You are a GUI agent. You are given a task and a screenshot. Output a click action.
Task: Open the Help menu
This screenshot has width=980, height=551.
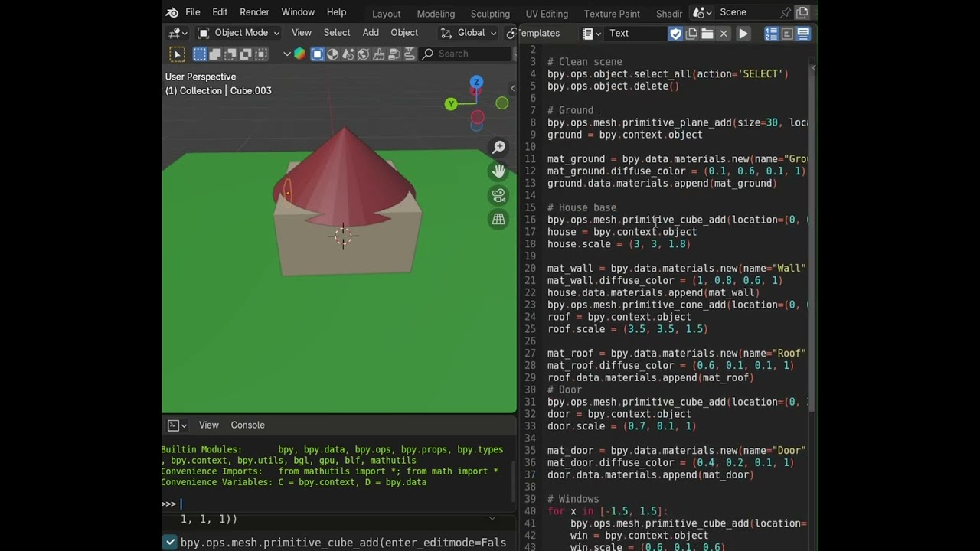click(336, 12)
